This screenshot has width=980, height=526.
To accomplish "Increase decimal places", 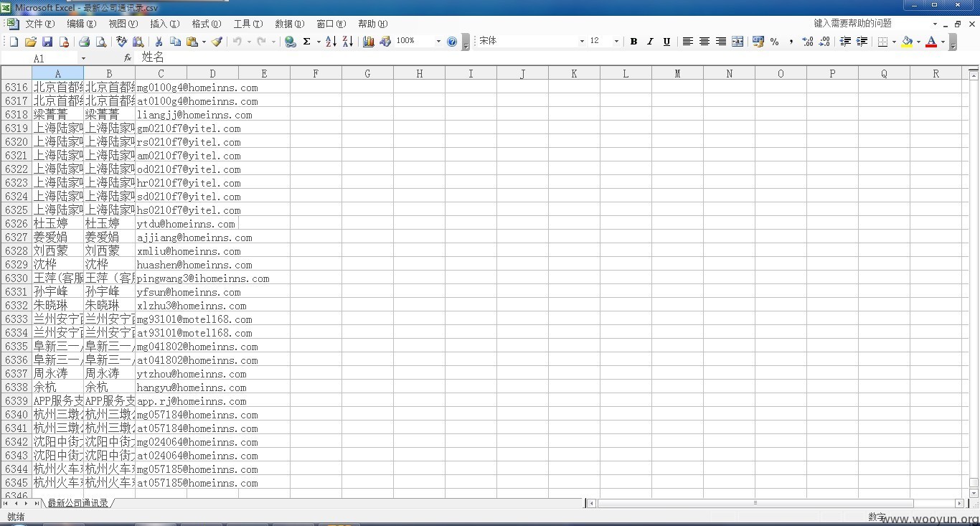I will point(808,42).
